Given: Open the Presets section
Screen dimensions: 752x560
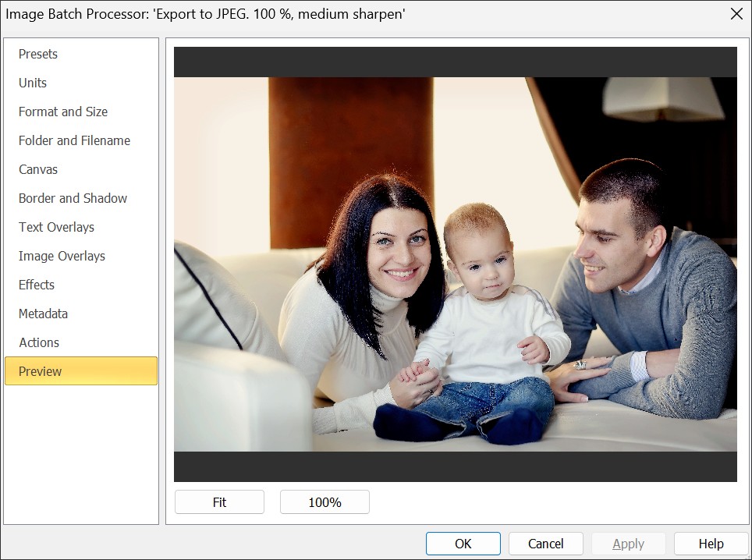Looking at the screenshot, I should pos(80,54).
